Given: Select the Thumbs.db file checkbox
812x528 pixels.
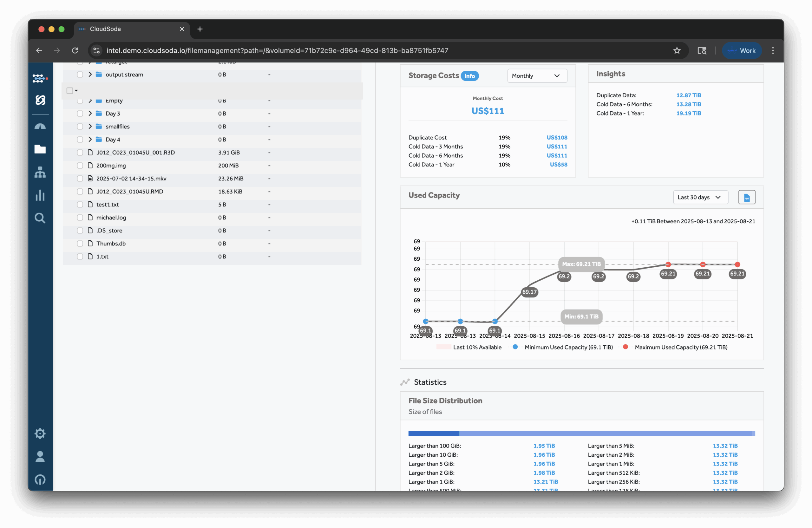Looking at the screenshot, I should [80, 244].
